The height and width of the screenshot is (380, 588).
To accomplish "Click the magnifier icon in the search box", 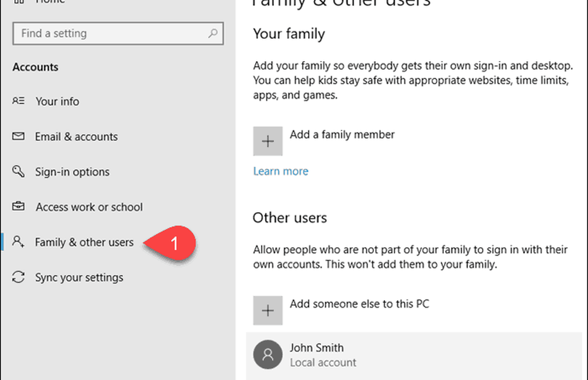I will 213,34.
